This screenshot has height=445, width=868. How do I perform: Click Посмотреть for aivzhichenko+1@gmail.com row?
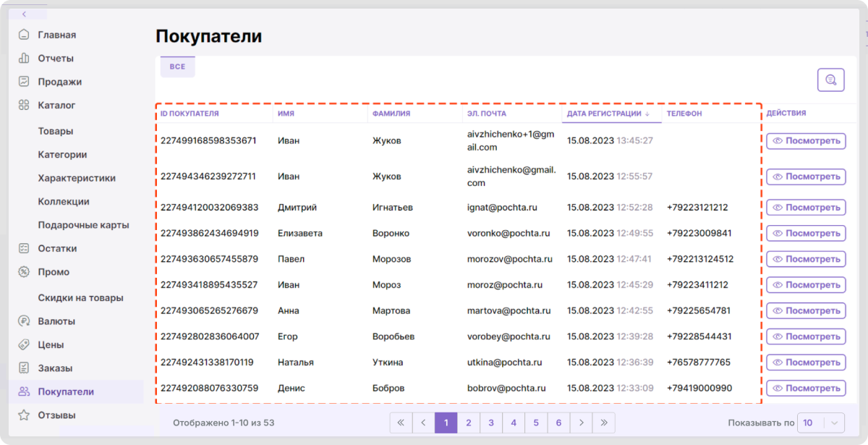pyautogui.click(x=806, y=141)
